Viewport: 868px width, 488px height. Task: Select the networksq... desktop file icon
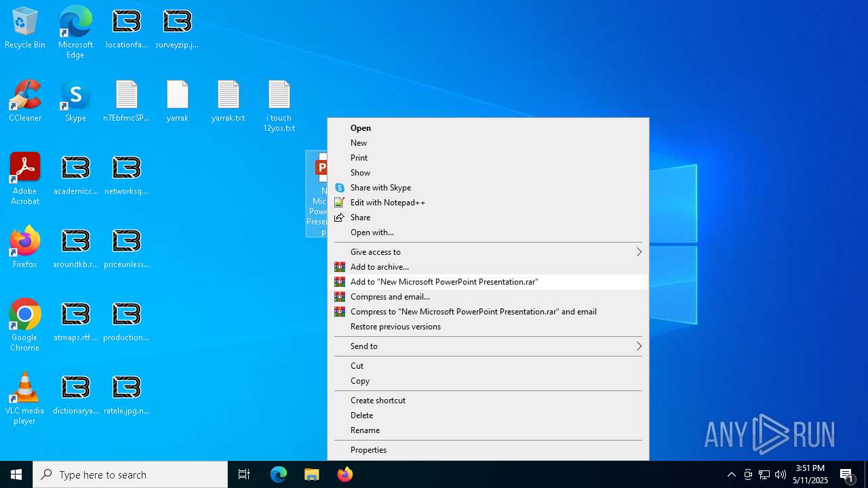click(126, 175)
